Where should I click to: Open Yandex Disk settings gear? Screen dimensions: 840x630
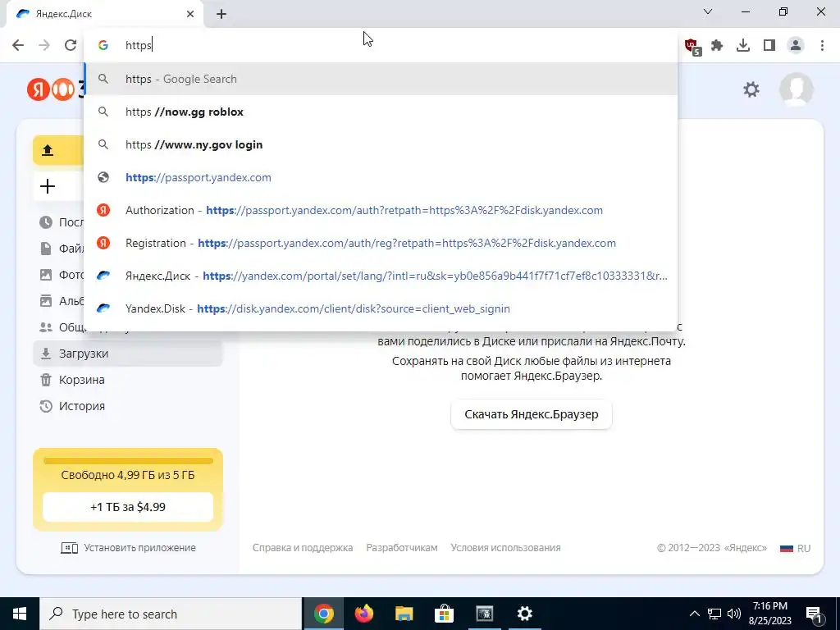coord(751,89)
